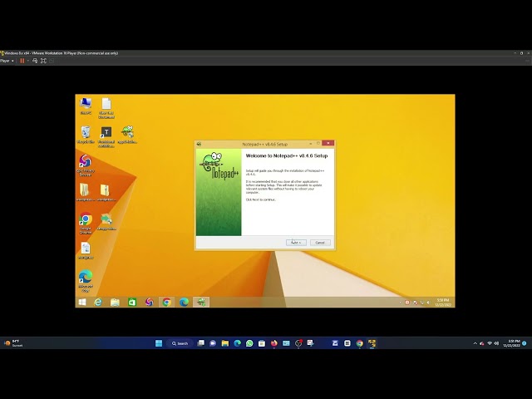Launch Internet Explorer from the VM taskbar
This screenshot has height=399, width=532.
pyautogui.click(x=98, y=302)
